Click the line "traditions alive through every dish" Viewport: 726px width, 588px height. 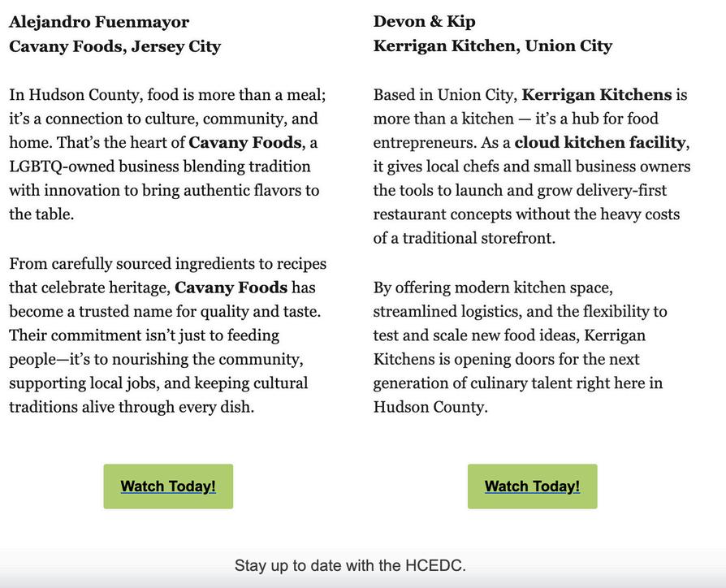tap(132, 407)
